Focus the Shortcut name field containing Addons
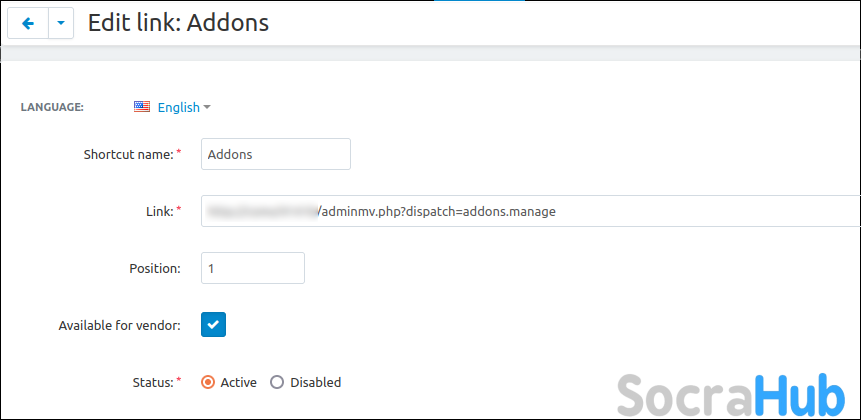861x420 pixels. tap(276, 154)
